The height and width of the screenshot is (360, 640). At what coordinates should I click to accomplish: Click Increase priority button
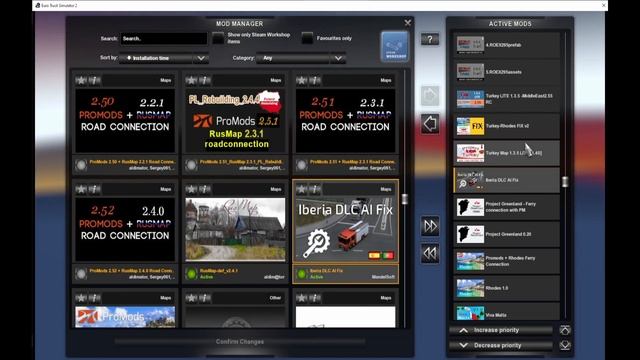point(501,330)
